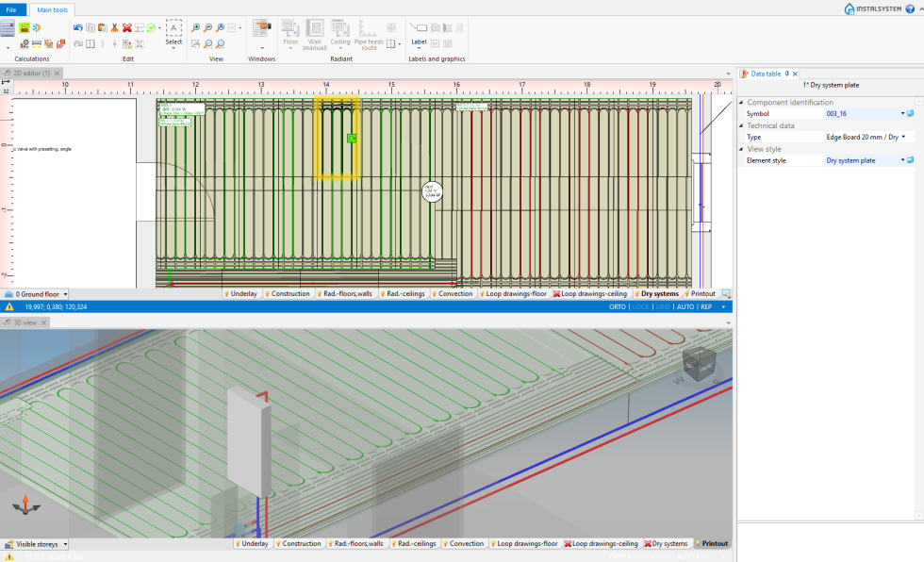
Task: Close the Data table panel
Action: [x=795, y=74]
